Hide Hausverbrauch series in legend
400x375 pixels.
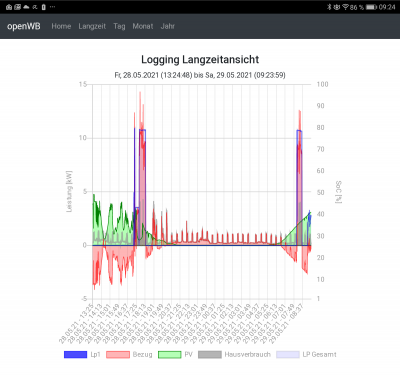click(234, 354)
